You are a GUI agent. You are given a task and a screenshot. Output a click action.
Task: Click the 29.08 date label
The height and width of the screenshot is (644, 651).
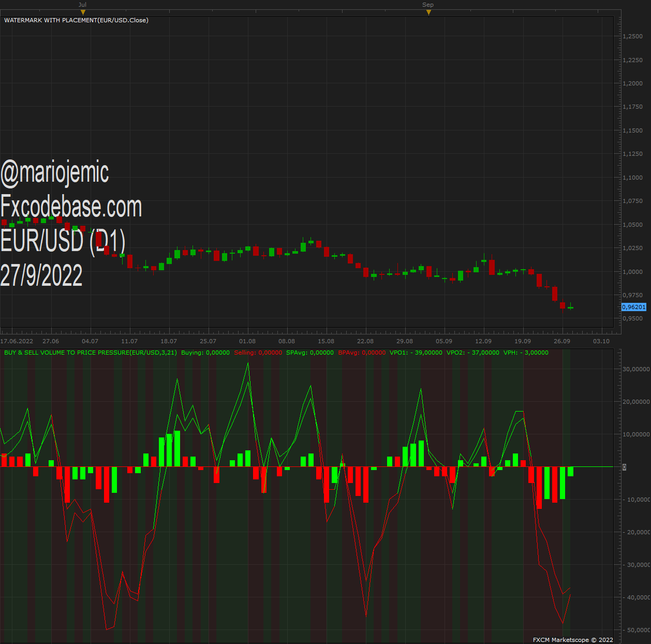coord(405,341)
